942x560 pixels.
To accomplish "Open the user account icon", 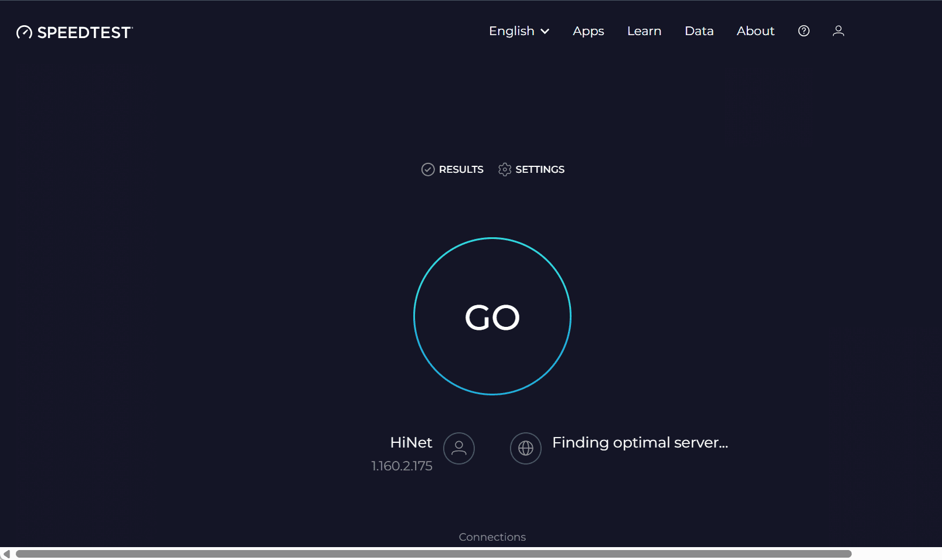I will (x=838, y=31).
